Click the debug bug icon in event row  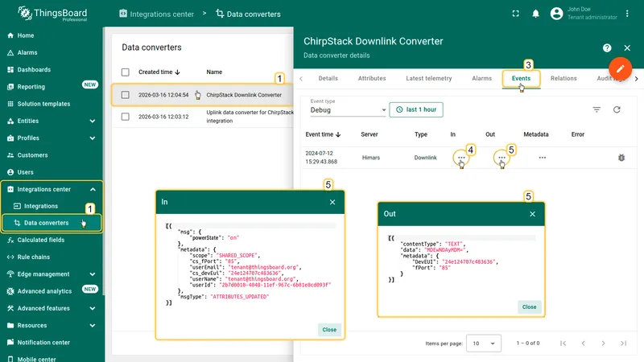621,158
